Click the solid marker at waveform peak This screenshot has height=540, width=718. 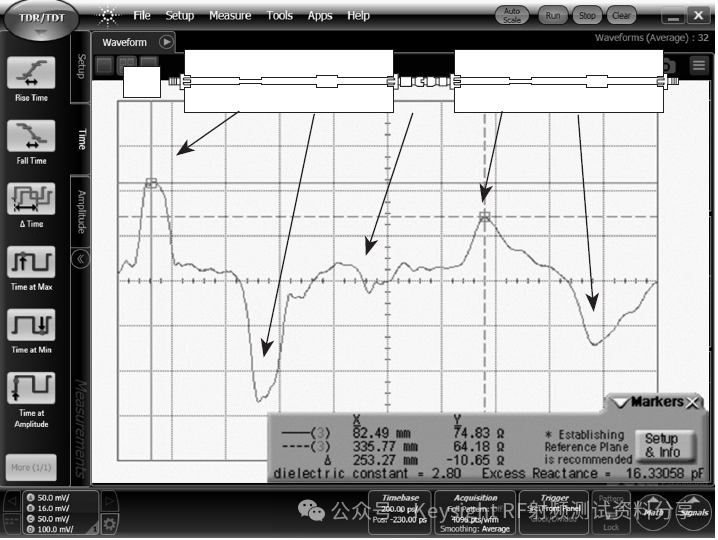(x=151, y=183)
